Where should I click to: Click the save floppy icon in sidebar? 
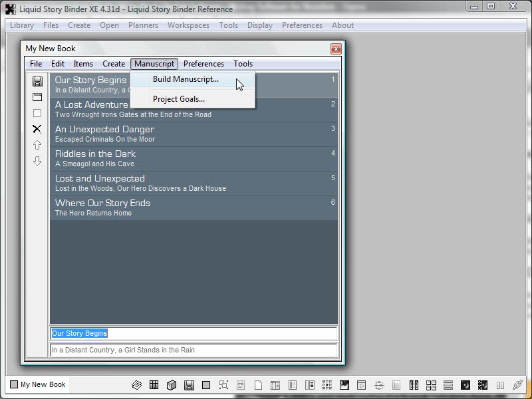37,81
